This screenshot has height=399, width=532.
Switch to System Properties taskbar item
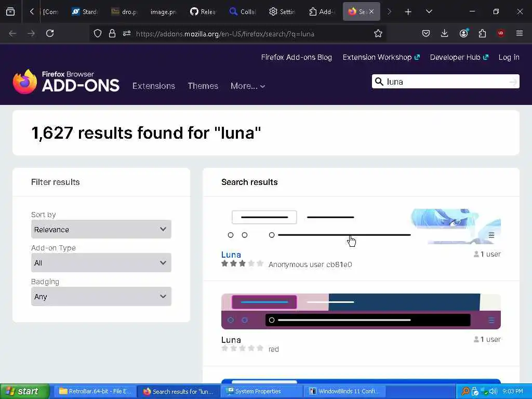[261, 391]
